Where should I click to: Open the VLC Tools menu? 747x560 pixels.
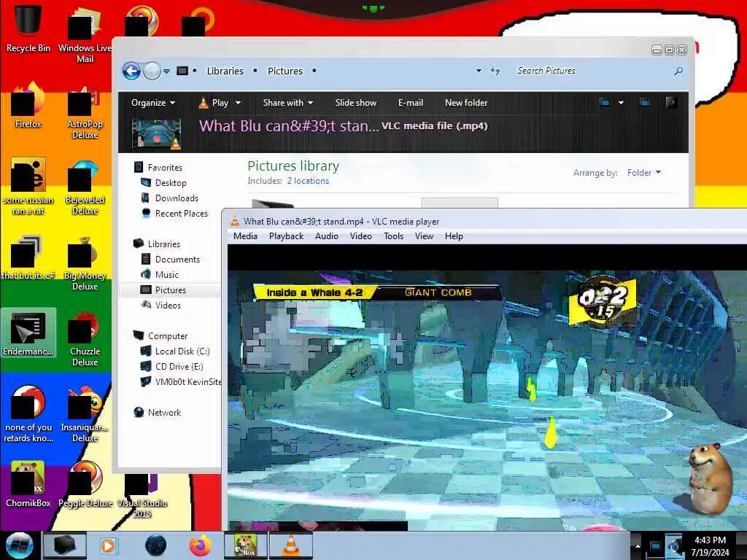[393, 236]
